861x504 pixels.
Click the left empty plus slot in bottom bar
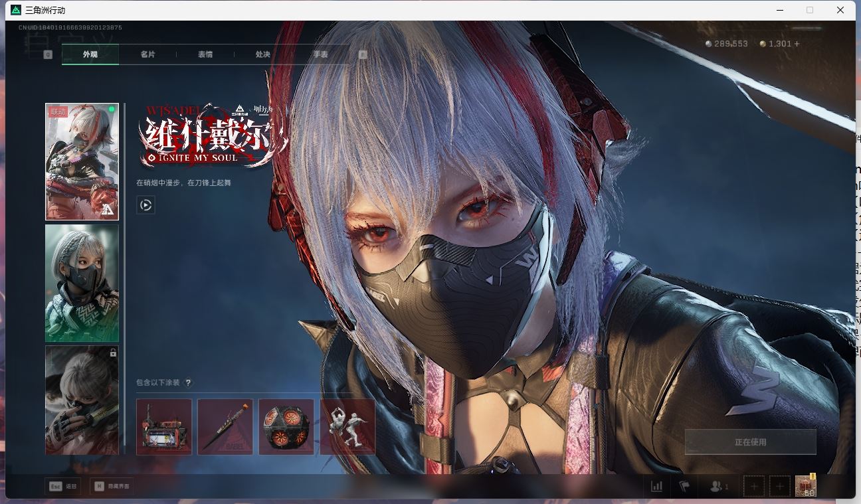pos(753,486)
